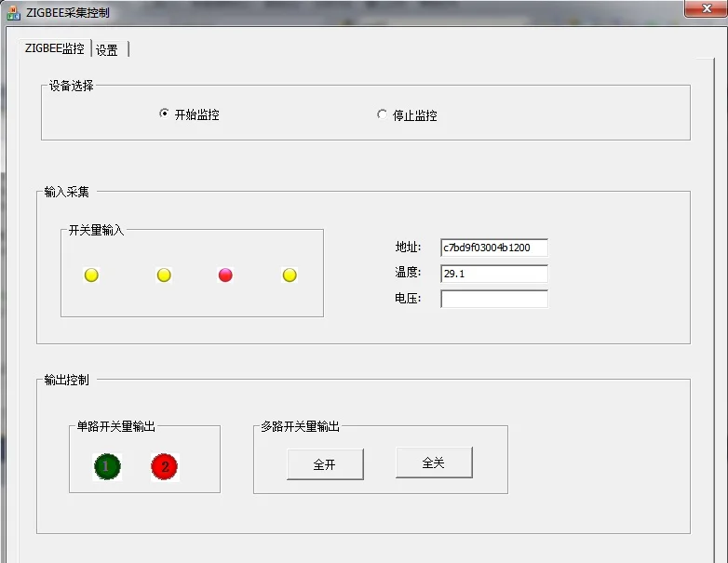The width and height of the screenshot is (728, 563).
Task: Click the 温度 temperature field showing 29.1
Action: [x=494, y=274]
